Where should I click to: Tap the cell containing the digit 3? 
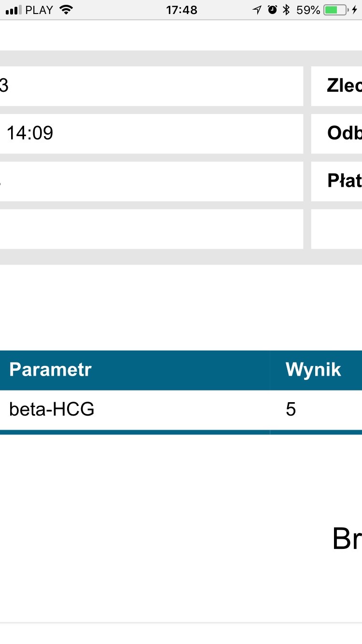[x=4, y=86]
